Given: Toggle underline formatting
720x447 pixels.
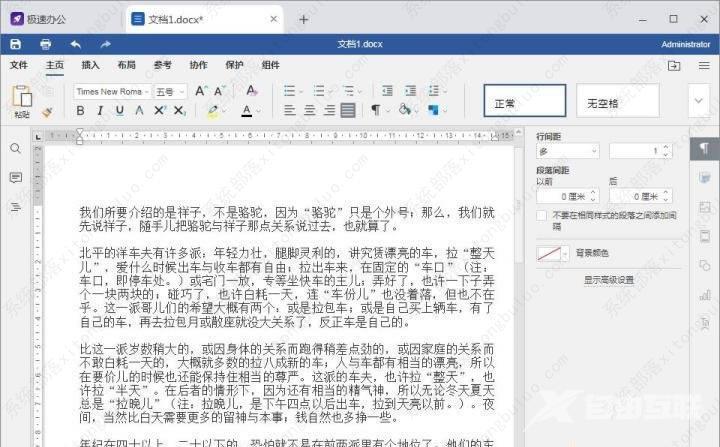Looking at the screenshot, I should click(120, 110).
